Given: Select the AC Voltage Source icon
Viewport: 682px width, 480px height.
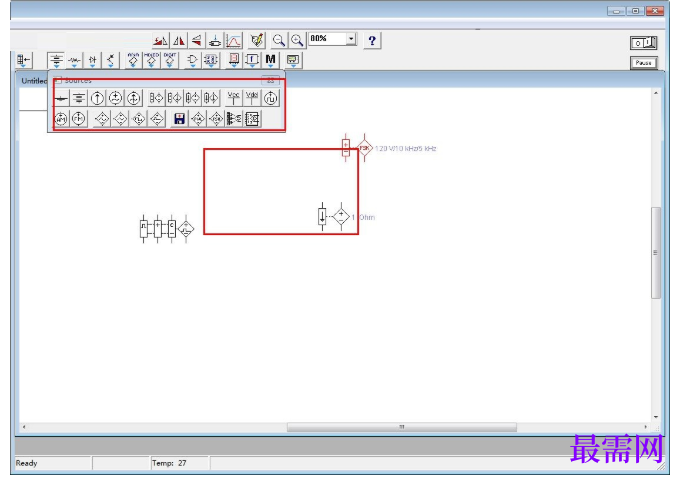Looking at the screenshot, I should click(x=115, y=98).
